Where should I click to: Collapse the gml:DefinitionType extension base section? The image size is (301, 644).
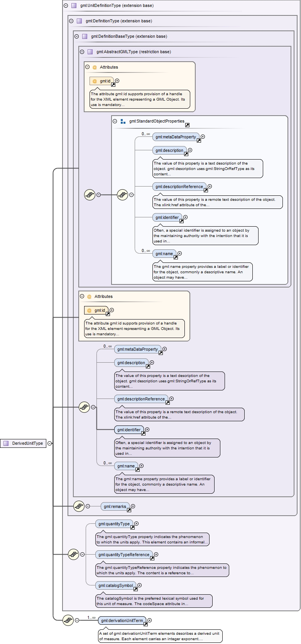71,21
